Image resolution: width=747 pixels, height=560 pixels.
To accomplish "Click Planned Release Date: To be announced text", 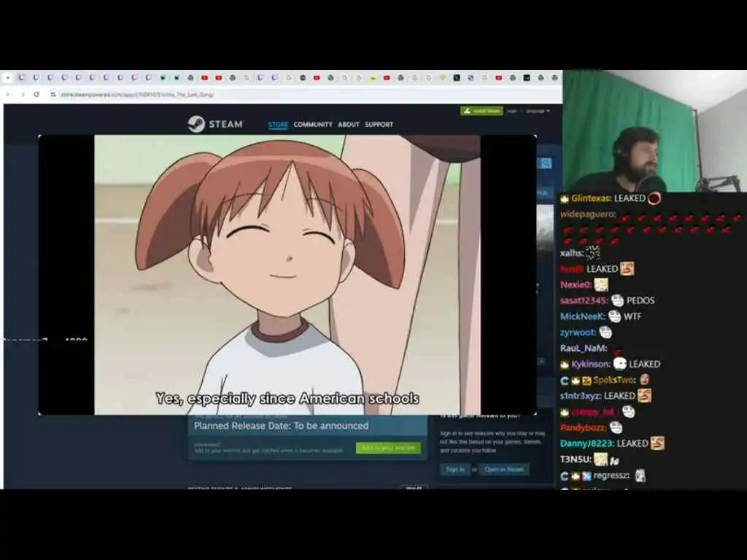I will [281, 426].
